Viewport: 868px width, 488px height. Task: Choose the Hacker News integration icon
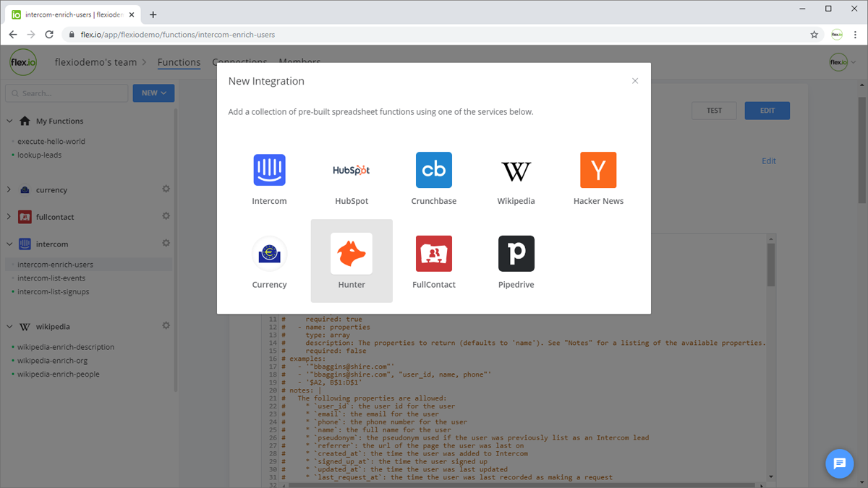click(x=598, y=170)
